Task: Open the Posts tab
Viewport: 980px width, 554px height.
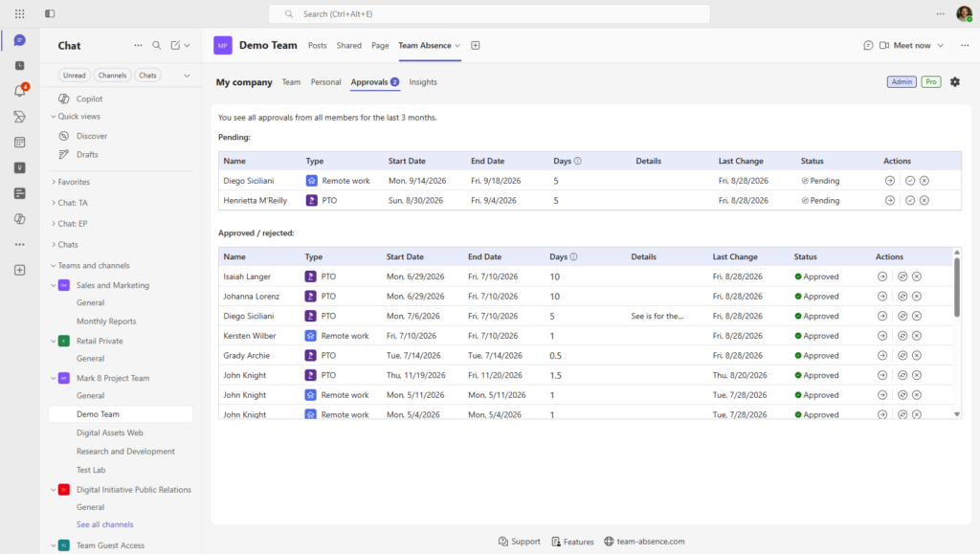Action: point(318,46)
